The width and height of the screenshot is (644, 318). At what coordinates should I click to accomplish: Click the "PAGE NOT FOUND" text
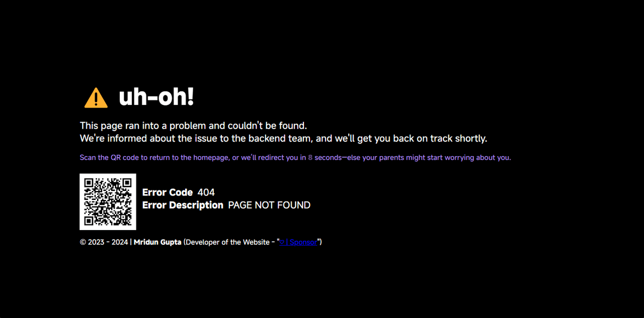pyautogui.click(x=269, y=205)
